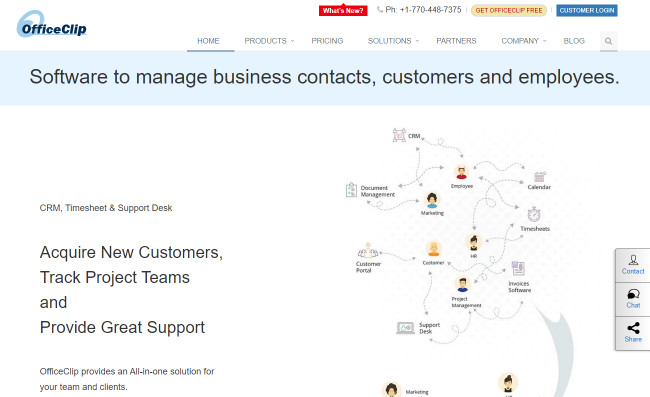The height and width of the screenshot is (397, 650).
Task: Click the OfficeClip logo
Action: point(51,24)
